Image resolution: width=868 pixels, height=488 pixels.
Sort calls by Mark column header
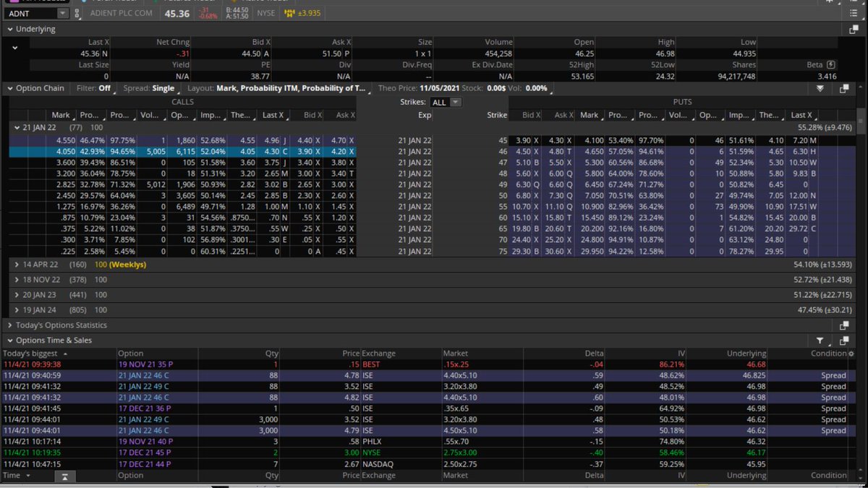coord(61,115)
